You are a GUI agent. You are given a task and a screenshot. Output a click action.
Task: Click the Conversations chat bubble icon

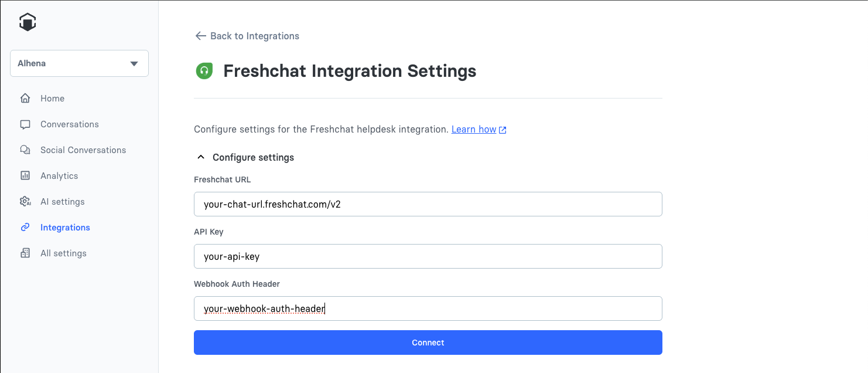tap(25, 124)
